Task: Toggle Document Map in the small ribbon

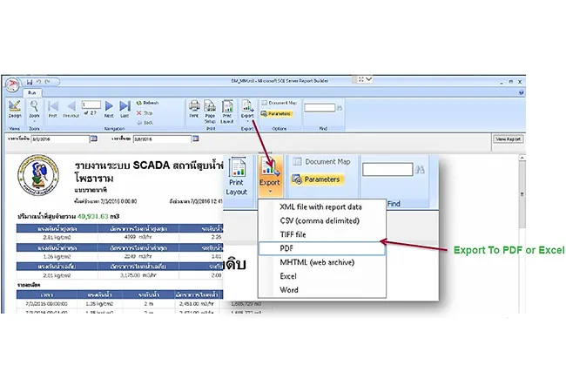Action: click(279, 103)
